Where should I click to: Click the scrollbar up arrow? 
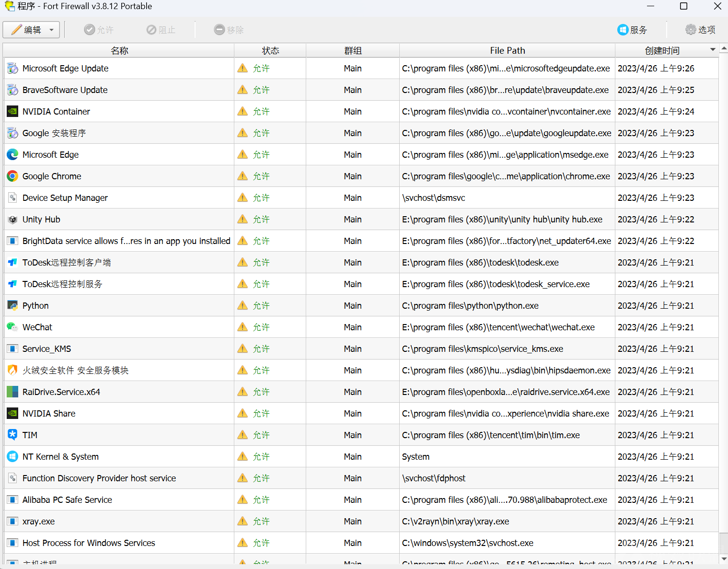724,48
